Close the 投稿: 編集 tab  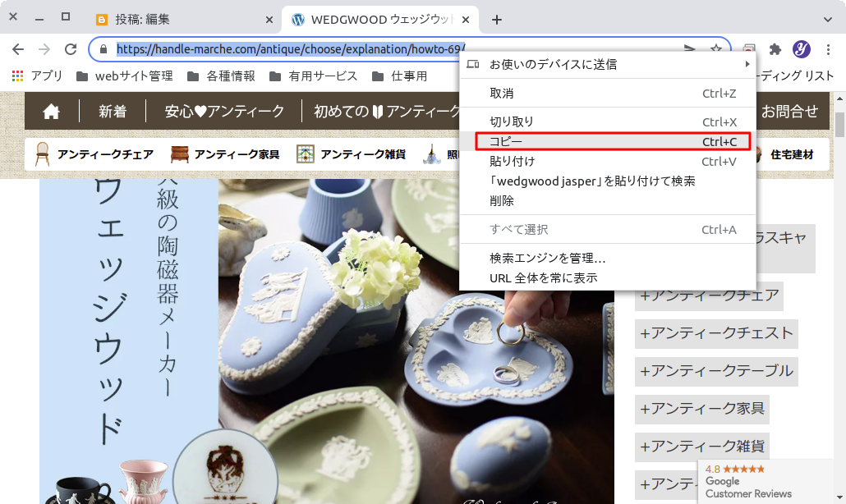point(269,20)
